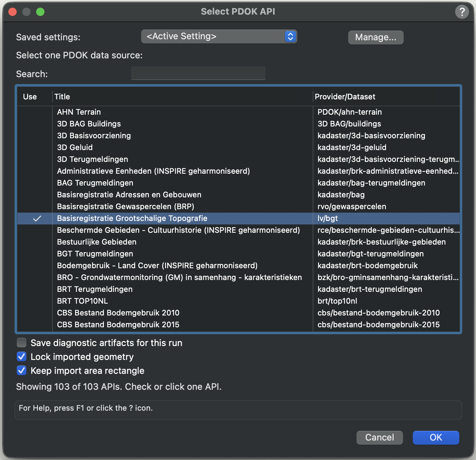The width and height of the screenshot is (476, 460).
Task: Click the Manage... button
Action: [376, 37]
